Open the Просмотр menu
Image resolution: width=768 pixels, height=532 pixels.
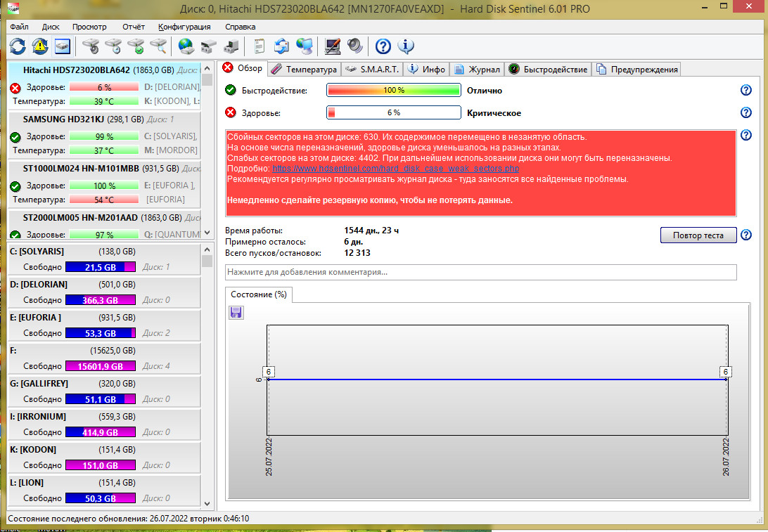[89, 27]
